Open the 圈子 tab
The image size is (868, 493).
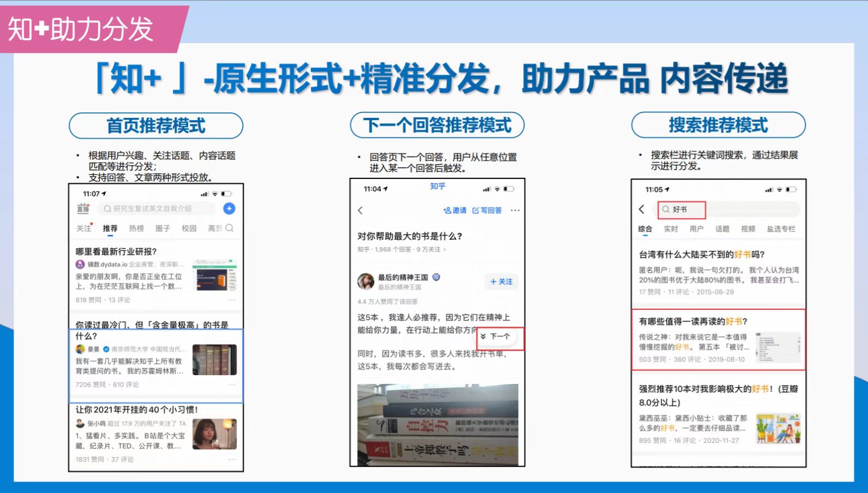click(162, 229)
